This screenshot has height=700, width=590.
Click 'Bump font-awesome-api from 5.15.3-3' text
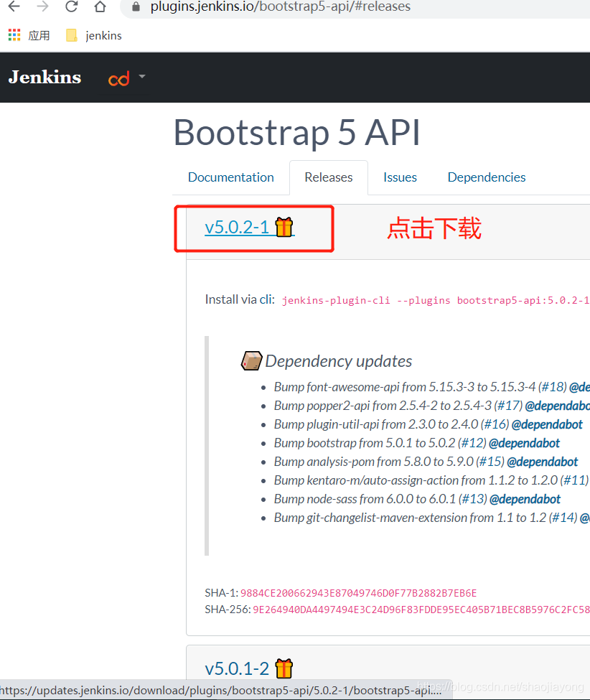point(374,386)
